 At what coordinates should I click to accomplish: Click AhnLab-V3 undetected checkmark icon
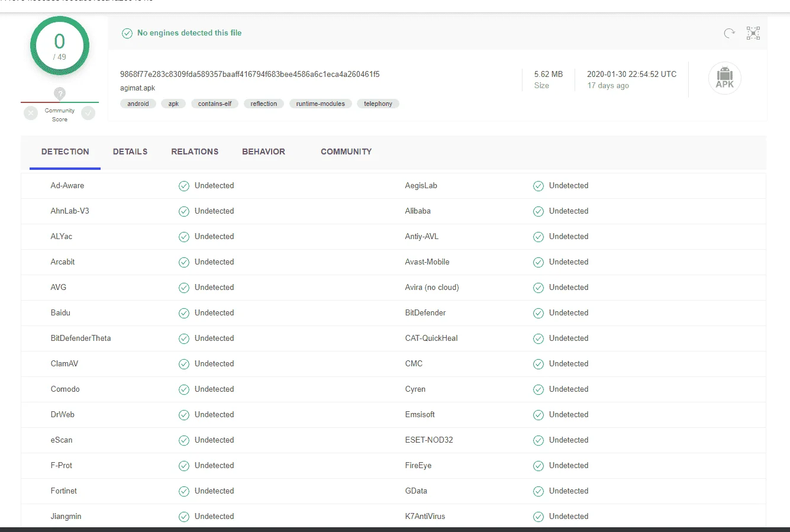(184, 211)
